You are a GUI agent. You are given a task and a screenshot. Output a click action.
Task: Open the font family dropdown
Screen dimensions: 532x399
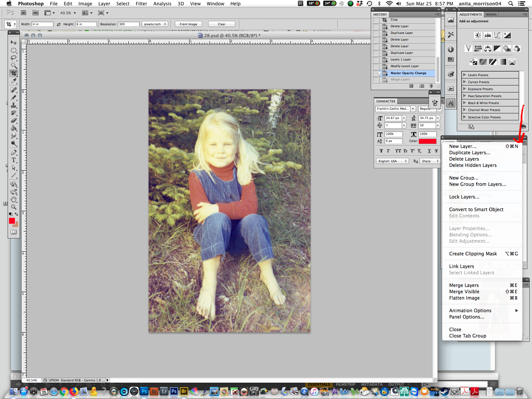[x=413, y=109]
